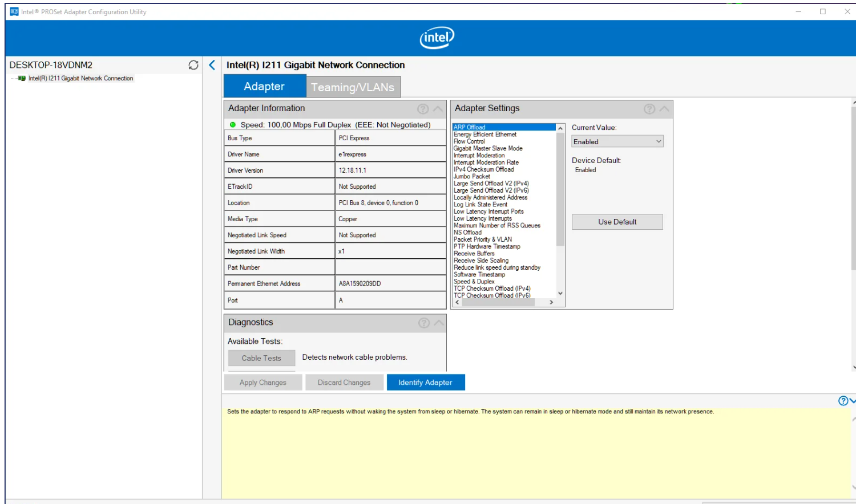The width and height of the screenshot is (856, 504).
Task: Click the Location value PCI Bus 8
Action: [x=378, y=203]
